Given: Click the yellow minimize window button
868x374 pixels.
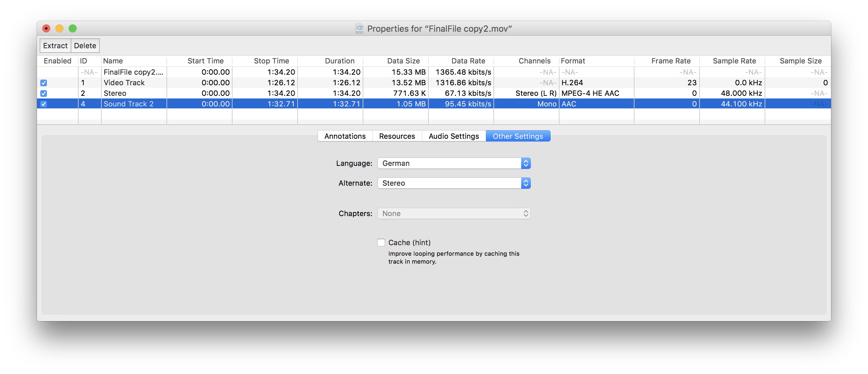Looking at the screenshot, I should coord(59,29).
